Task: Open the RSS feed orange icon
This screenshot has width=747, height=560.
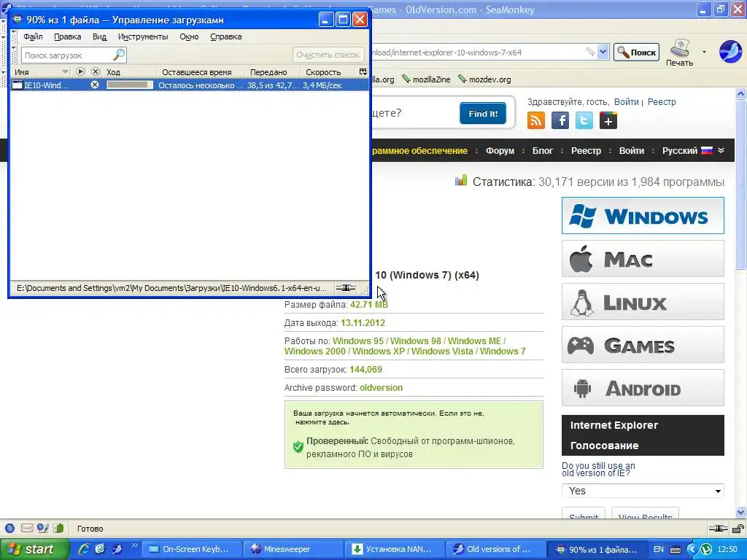Action: click(536, 120)
